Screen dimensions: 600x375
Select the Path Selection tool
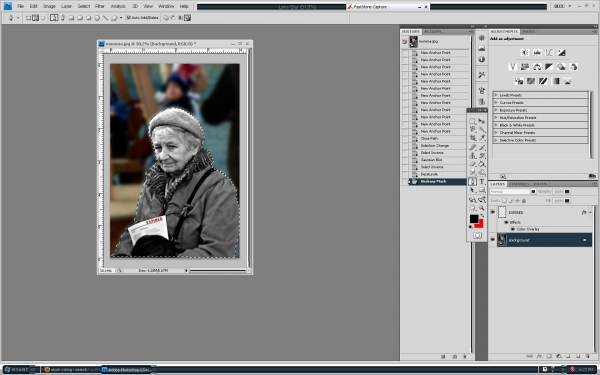[x=473, y=190]
